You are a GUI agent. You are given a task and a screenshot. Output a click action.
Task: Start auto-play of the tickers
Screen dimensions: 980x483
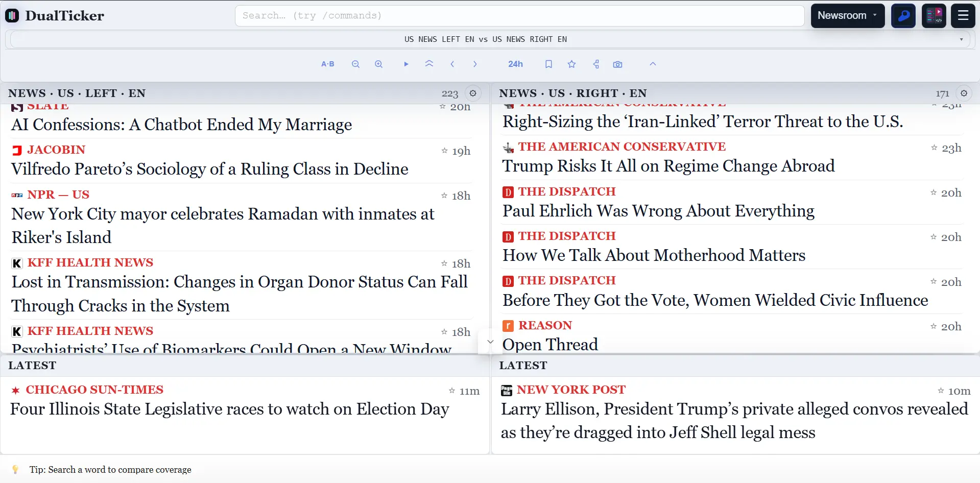click(x=406, y=64)
